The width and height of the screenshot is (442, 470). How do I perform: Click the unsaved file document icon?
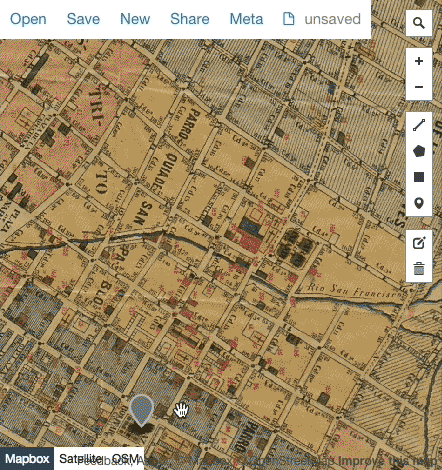(x=288, y=19)
